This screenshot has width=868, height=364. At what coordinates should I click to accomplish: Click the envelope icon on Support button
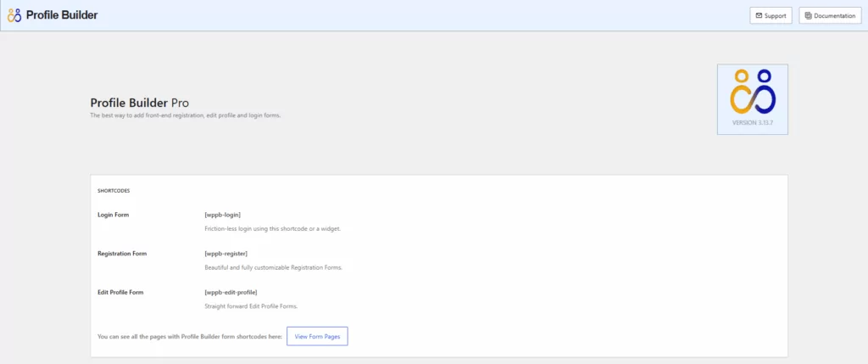[x=759, y=15]
